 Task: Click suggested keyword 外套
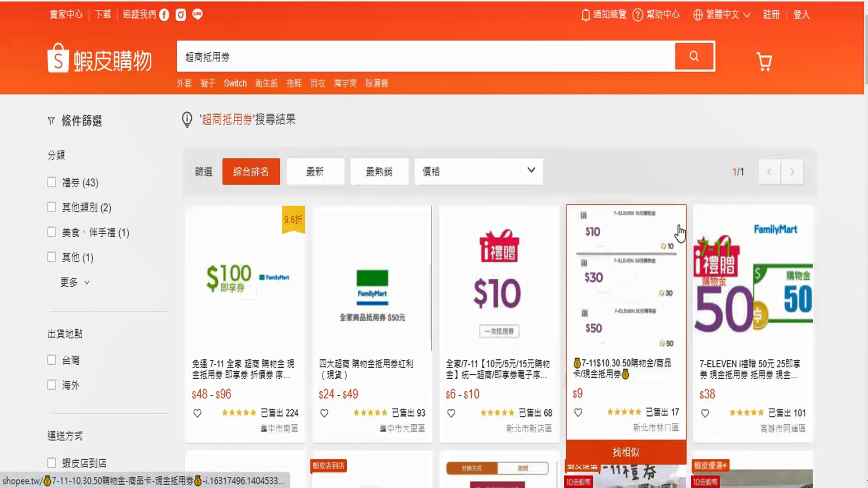(184, 83)
